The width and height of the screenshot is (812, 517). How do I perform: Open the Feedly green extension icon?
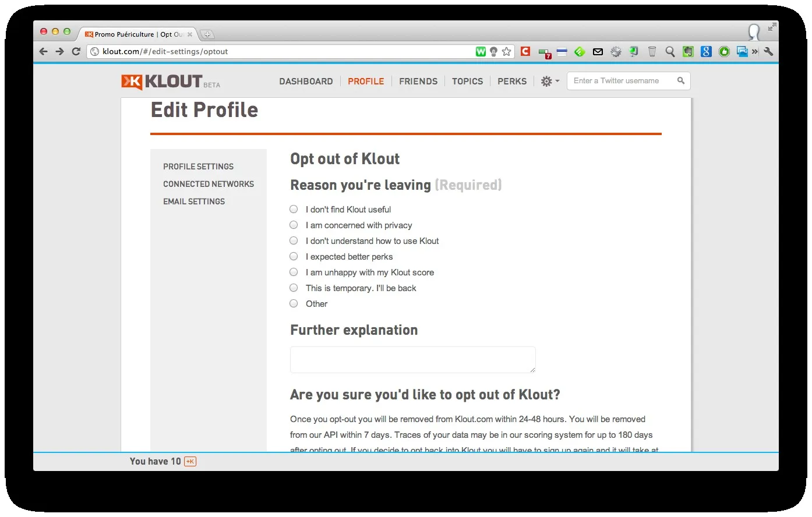[580, 51]
